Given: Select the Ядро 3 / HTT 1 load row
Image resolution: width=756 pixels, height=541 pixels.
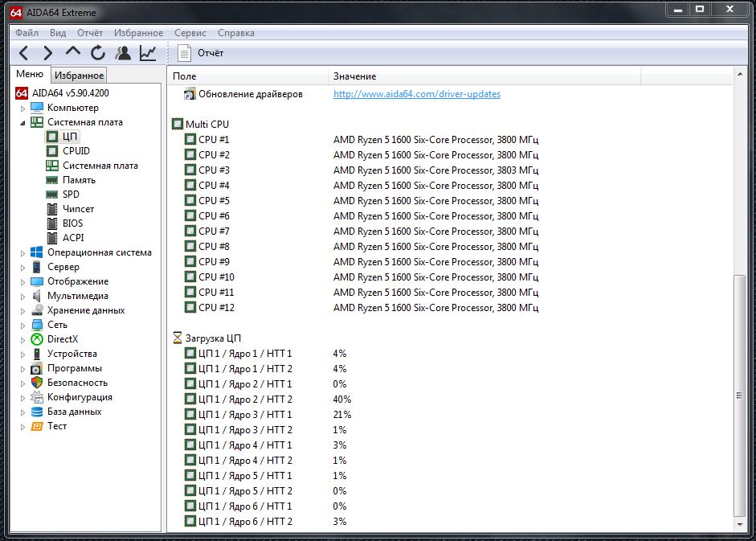Looking at the screenshot, I should pos(268,415).
